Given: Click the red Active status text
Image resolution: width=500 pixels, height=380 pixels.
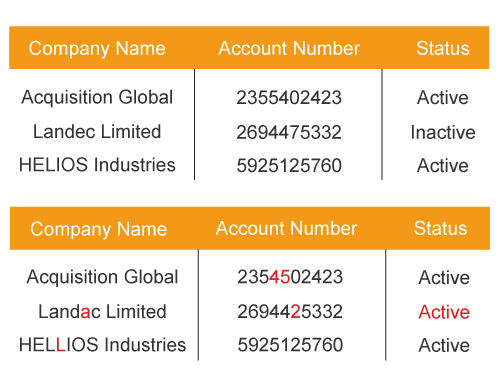Looking at the screenshot, I should click(x=444, y=312).
